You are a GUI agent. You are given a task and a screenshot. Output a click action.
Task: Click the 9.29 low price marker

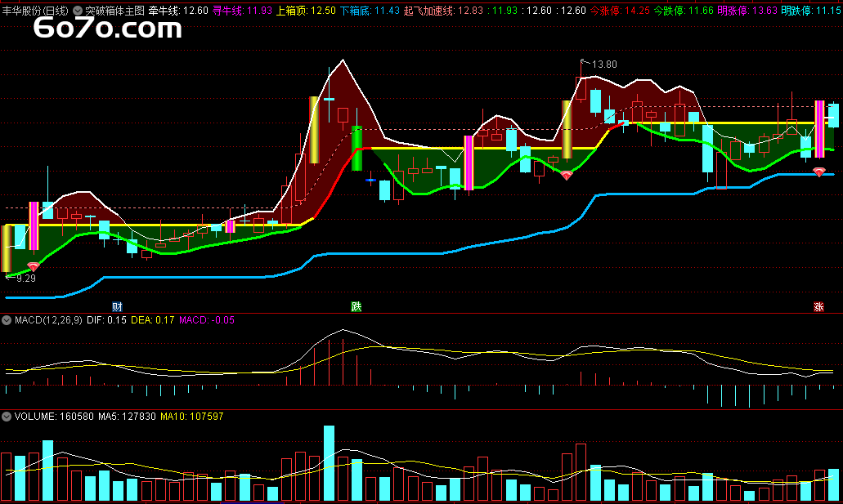point(21,279)
